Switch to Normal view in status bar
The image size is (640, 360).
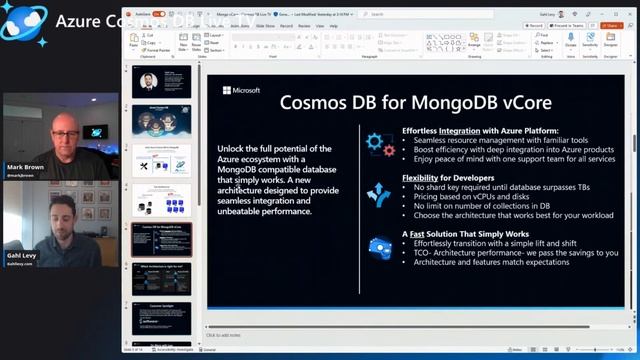coord(533,350)
